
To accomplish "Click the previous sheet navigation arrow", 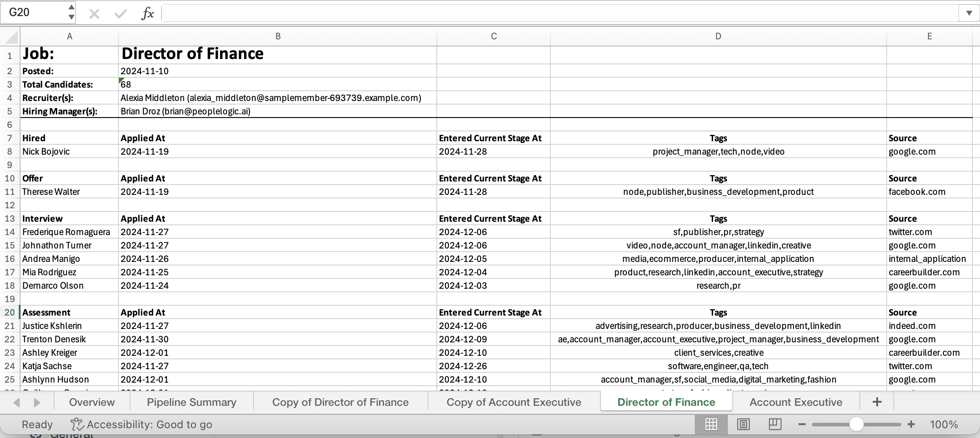I will [17, 402].
